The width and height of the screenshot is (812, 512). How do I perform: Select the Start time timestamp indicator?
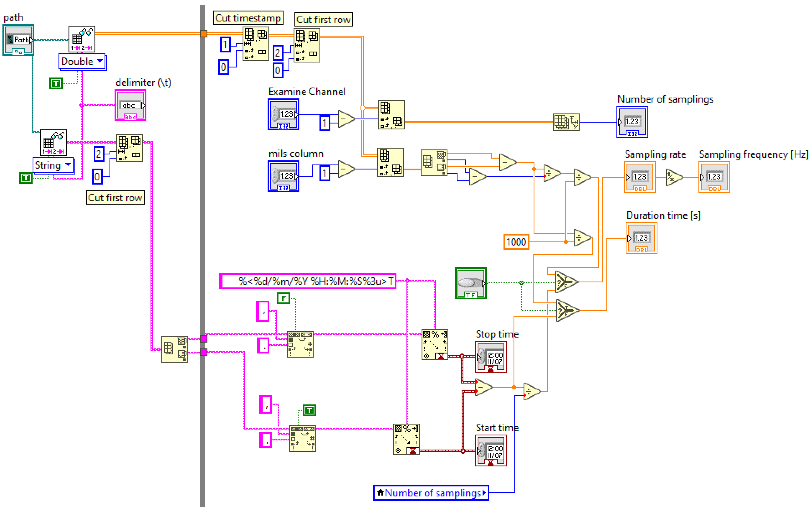491,451
